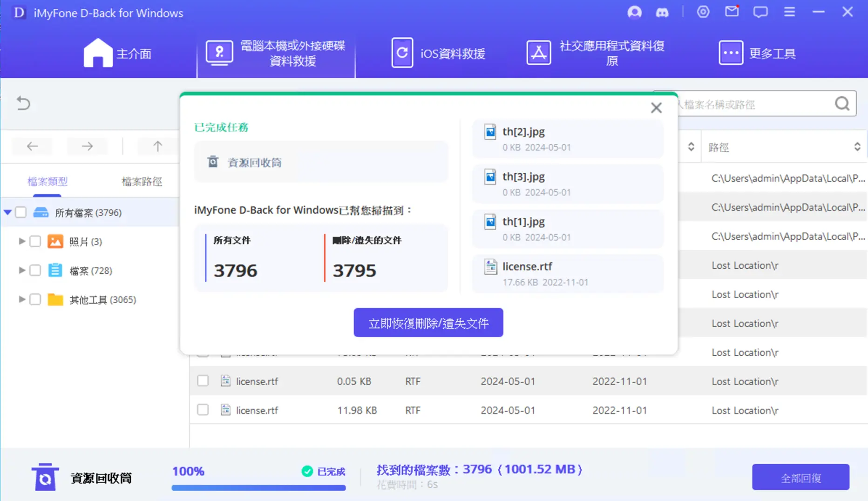Open the 社交應用程式資料復原 tab
The image size is (868, 501).
tap(596, 53)
